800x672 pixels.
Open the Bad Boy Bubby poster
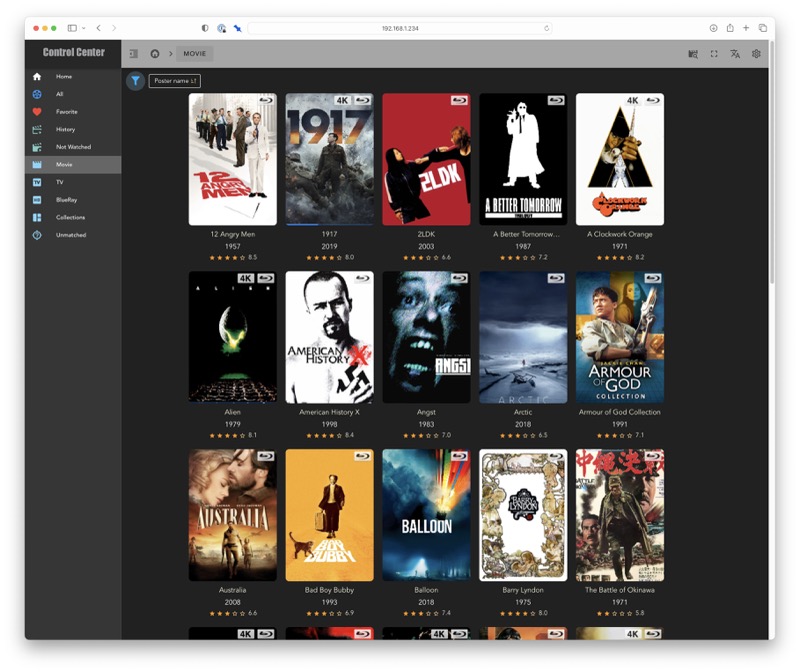tap(329, 515)
